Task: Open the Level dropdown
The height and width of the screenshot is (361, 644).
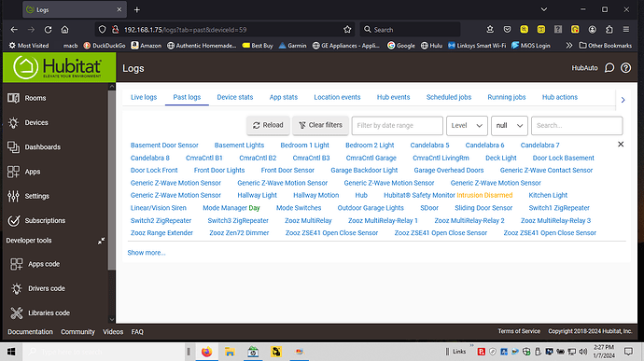Action: (467, 126)
